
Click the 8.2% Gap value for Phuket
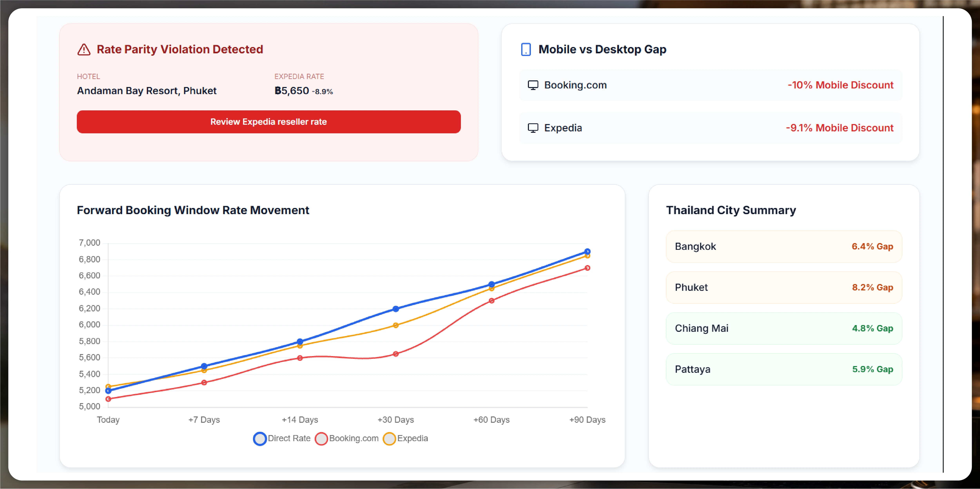coord(872,287)
